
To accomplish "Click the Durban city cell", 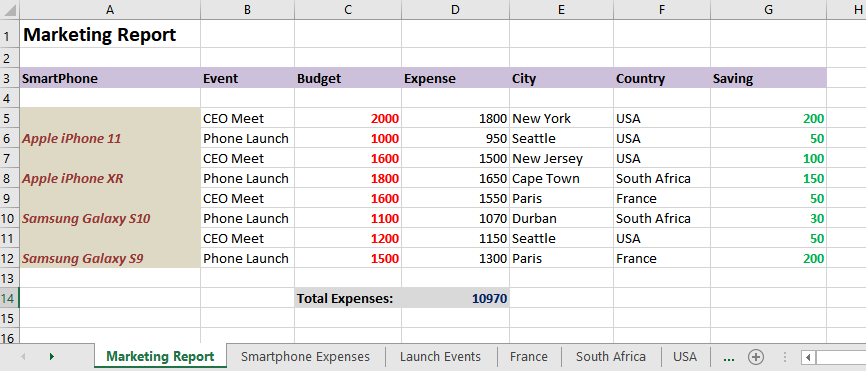I will pos(561,218).
